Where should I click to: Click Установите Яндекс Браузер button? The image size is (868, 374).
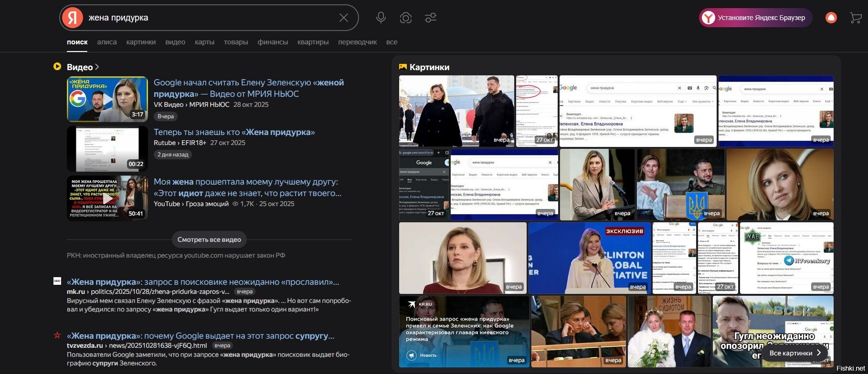click(755, 18)
